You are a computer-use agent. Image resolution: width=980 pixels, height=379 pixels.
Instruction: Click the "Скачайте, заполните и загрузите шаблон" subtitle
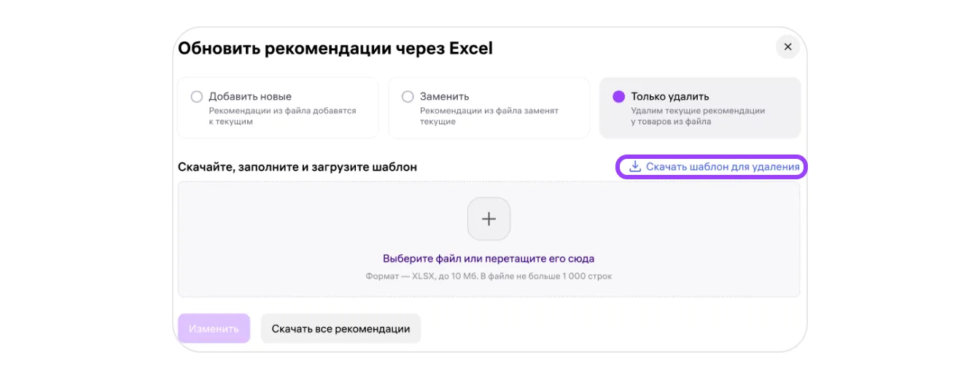pyautogui.click(x=297, y=167)
